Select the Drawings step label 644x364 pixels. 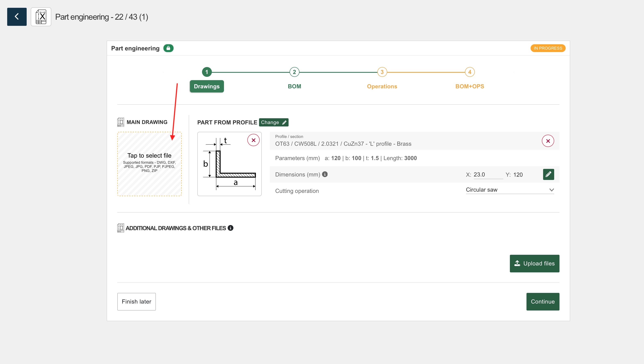coord(207,86)
